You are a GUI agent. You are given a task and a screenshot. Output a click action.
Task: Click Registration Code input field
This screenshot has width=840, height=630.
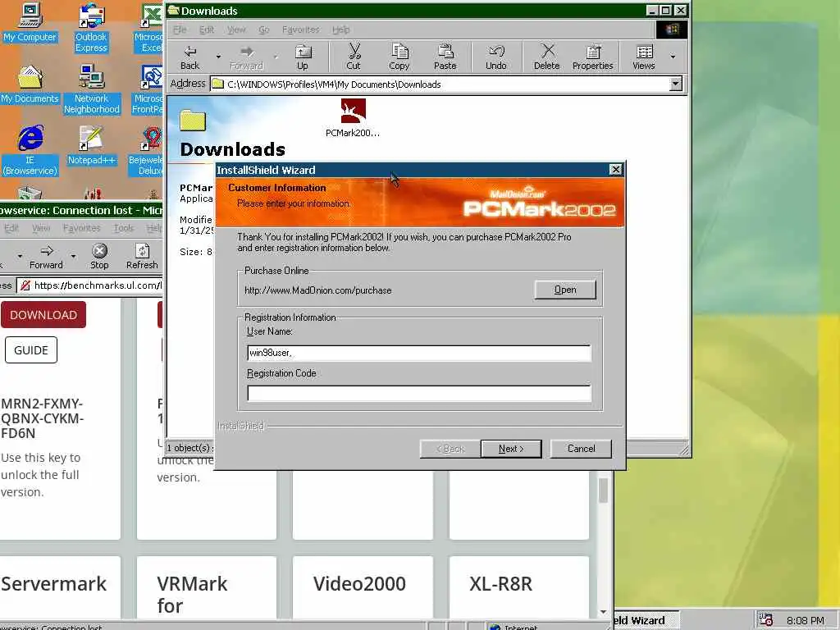tap(419, 393)
